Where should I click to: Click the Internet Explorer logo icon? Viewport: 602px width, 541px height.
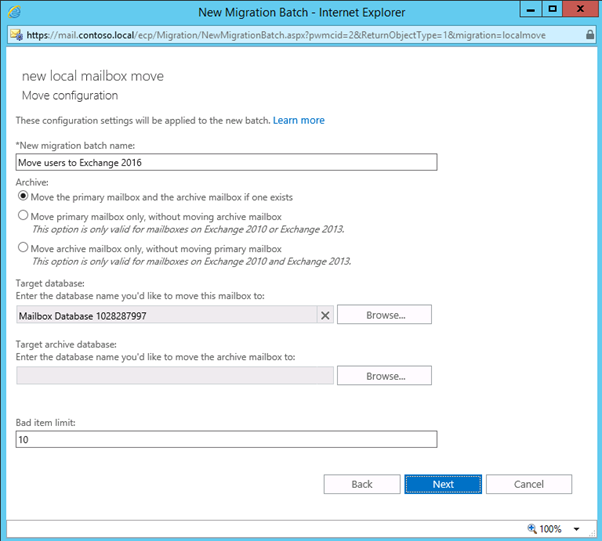pyautogui.click(x=14, y=12)
